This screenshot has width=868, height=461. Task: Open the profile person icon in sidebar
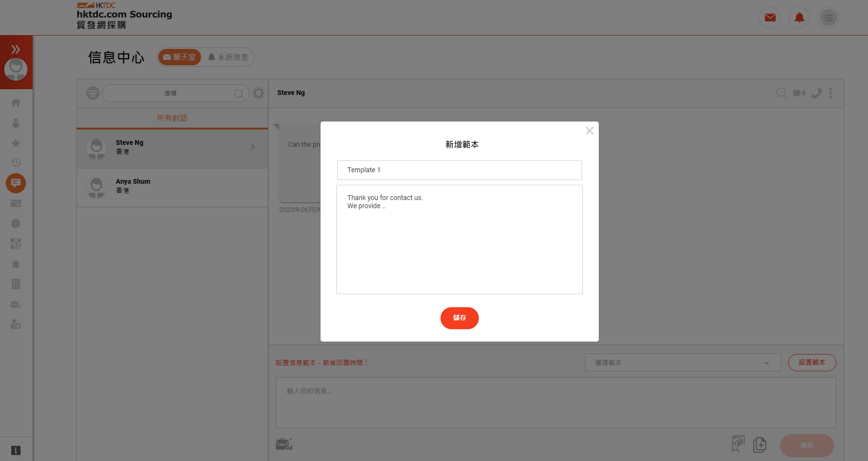pyautogui.click(x=16, y=123)
